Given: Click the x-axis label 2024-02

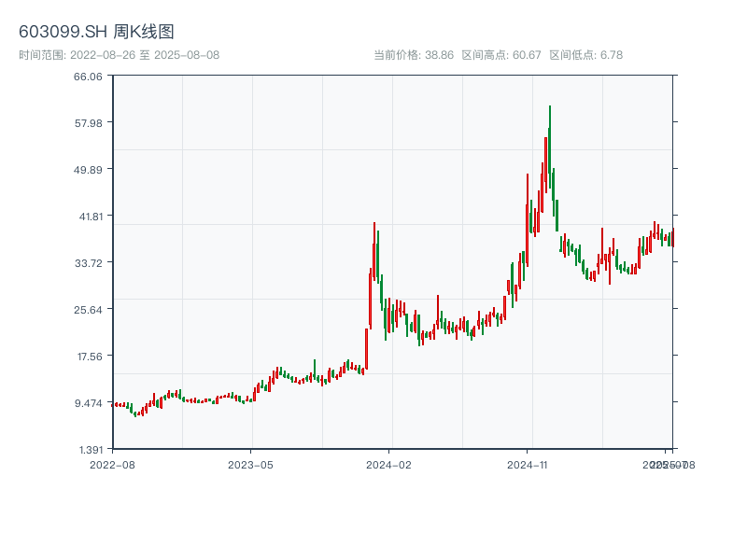Looking at the screenshot, I should pyautogui.click(x=388, y=465).
